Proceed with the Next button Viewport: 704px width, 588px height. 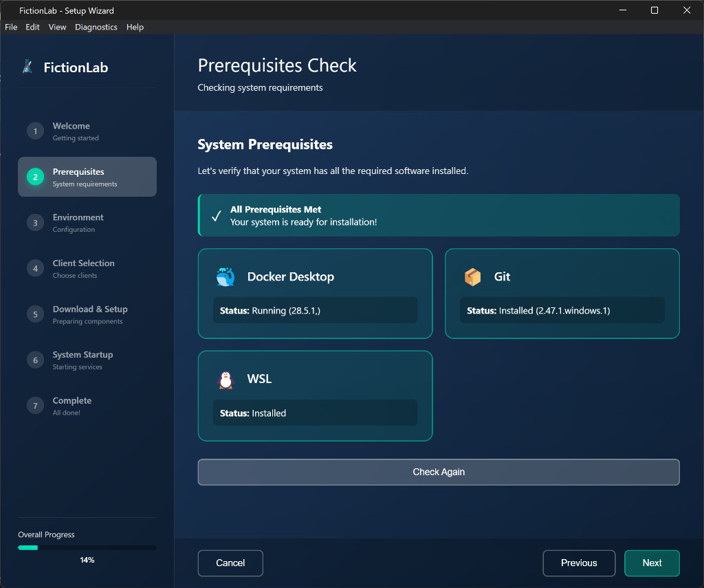652,563
